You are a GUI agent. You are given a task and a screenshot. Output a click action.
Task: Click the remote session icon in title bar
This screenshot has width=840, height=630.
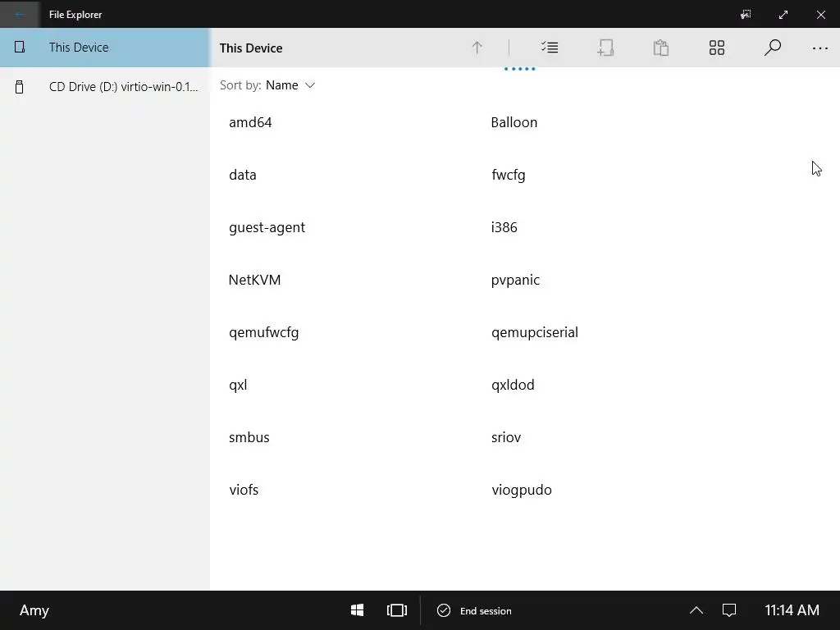746,15
